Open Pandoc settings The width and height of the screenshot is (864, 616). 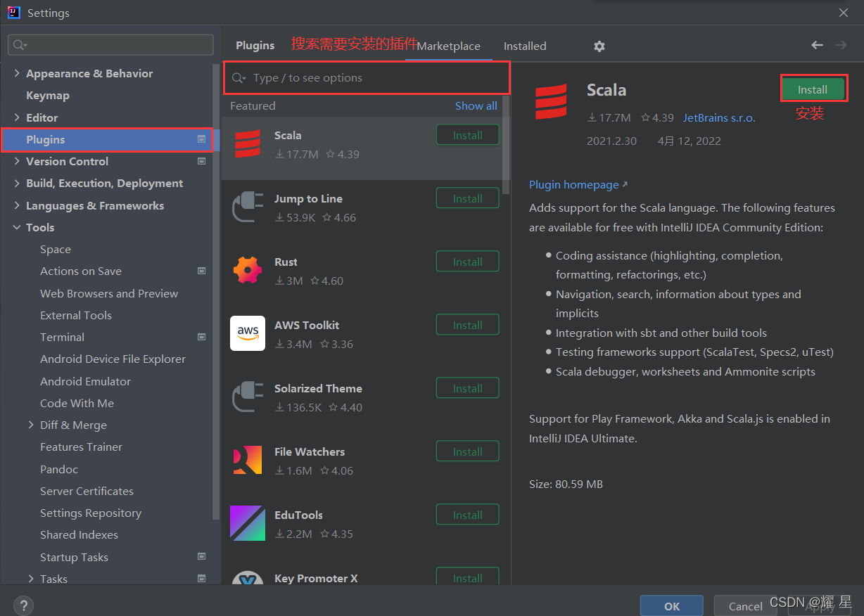59,469
